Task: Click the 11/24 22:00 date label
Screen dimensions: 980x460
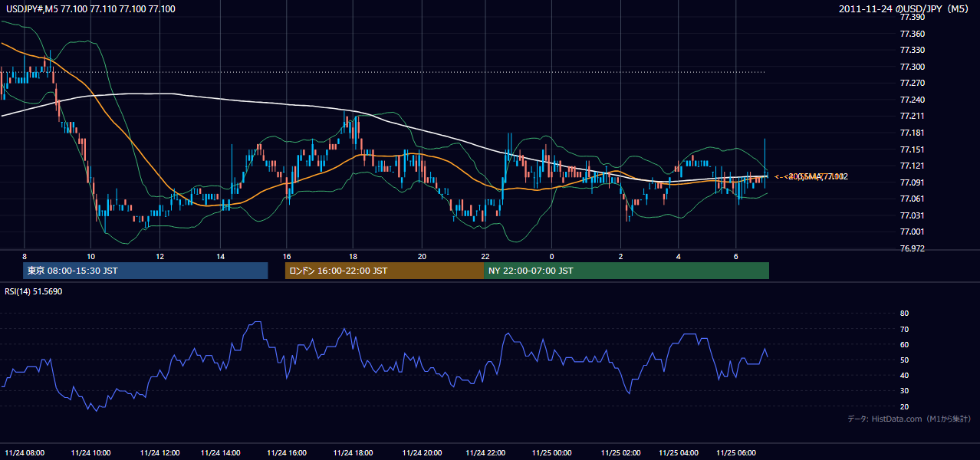Action: 486,453
